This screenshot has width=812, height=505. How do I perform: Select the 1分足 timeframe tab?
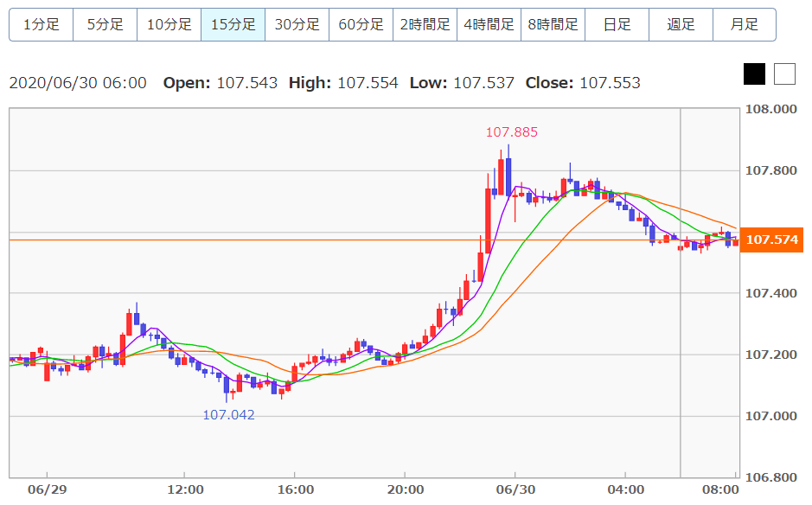[42, 24]
